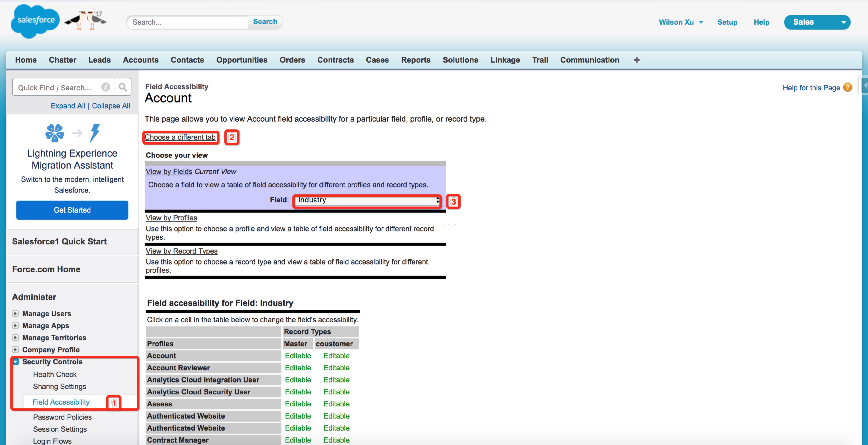
Task: Click the Help link in header
Action: tap(761, 22)
